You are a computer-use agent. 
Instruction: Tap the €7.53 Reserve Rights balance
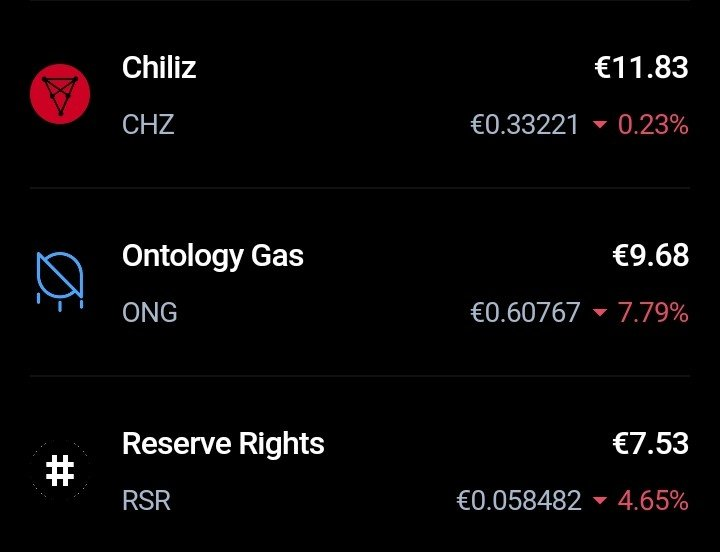pyautogui.click(x=651, y=444)
